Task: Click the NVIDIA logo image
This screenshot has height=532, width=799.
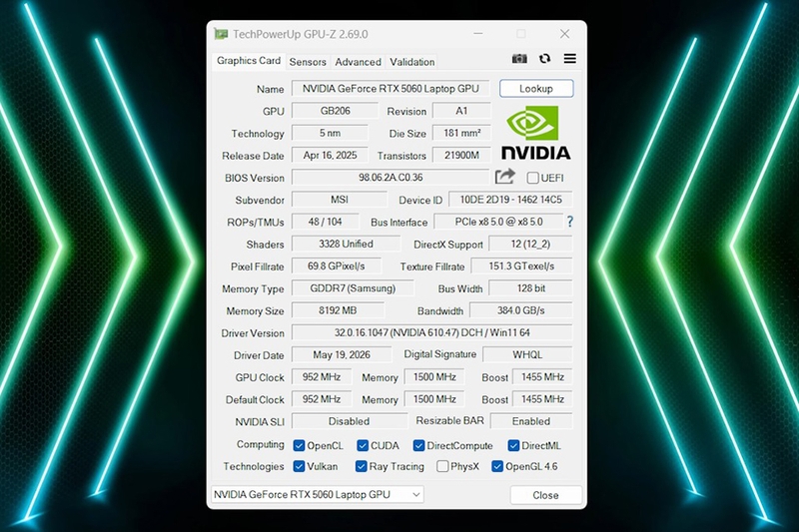Action: pos(535,134)
